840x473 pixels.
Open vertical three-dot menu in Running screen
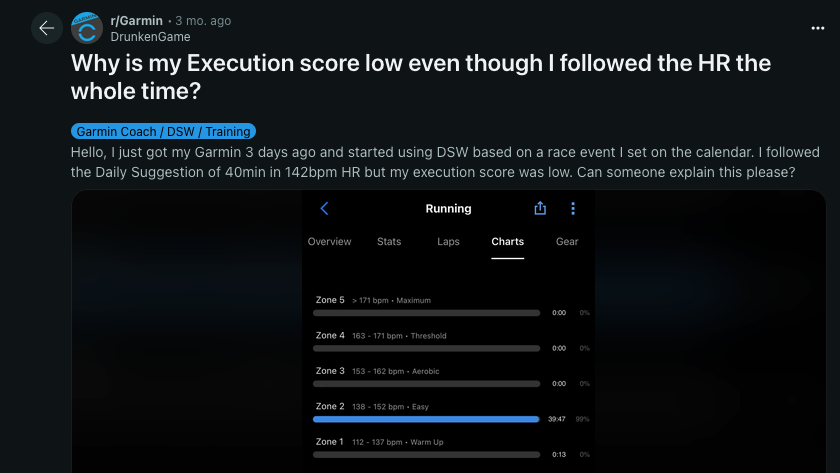pos(573,208)
